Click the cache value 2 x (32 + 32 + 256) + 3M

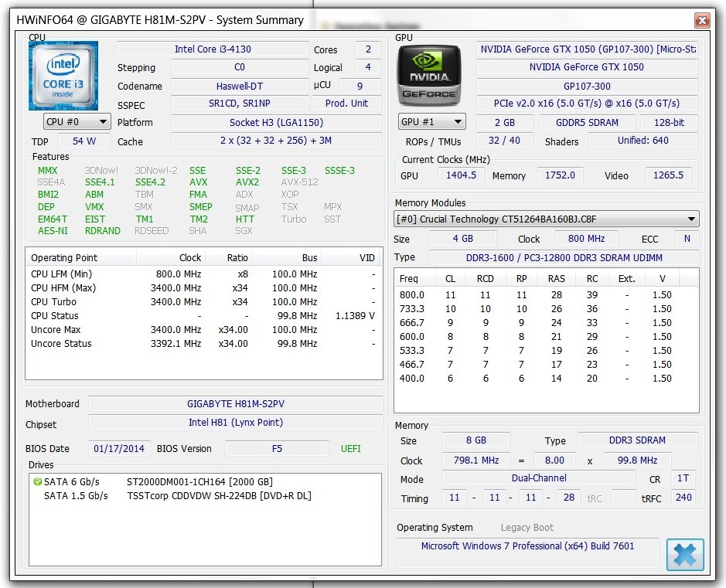[276, 141]
